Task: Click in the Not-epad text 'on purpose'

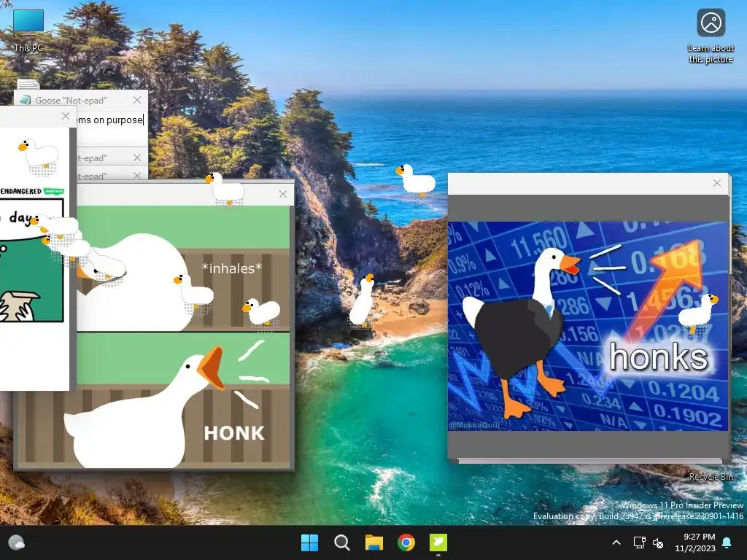Action: pos(118,120)
